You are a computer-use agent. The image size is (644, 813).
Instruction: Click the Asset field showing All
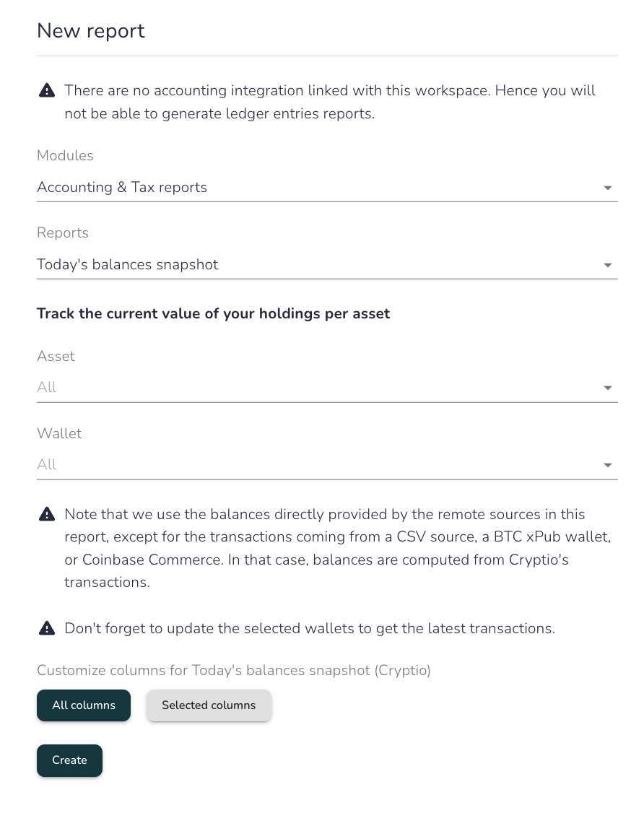327,387
